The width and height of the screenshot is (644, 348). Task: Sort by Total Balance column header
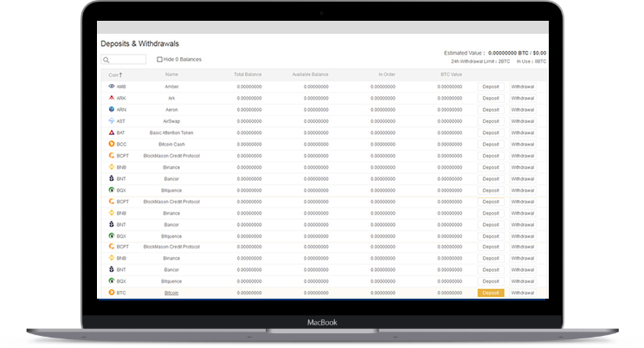pyautogui.click(x=248, y=74)
